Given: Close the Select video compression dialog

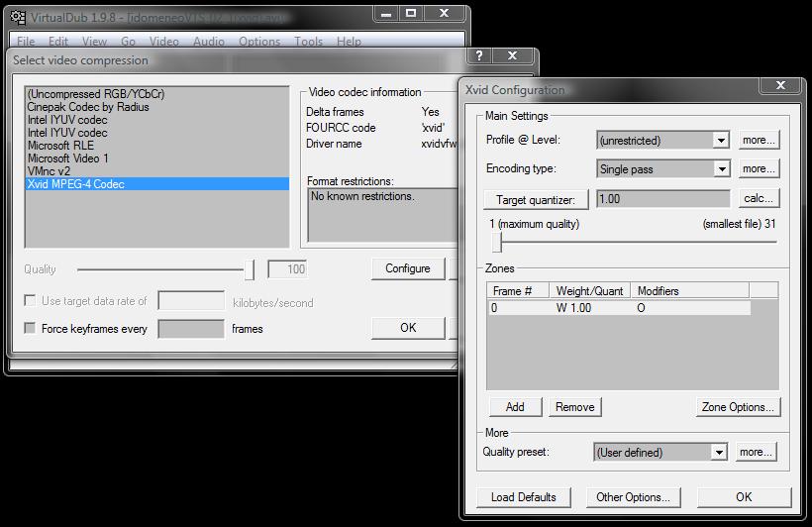Looking at the screenshot, I should pyautogui.click(x=512, y=54).
